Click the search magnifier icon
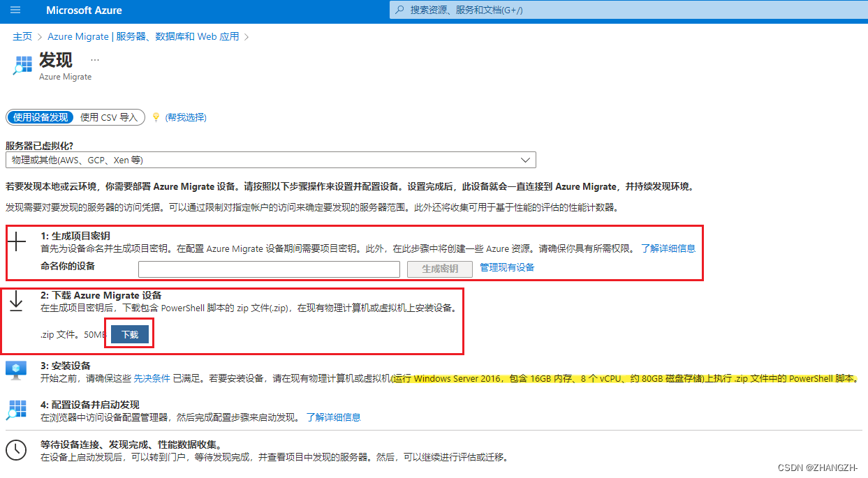The image size is (868, 478). click(x=399, y=10)
